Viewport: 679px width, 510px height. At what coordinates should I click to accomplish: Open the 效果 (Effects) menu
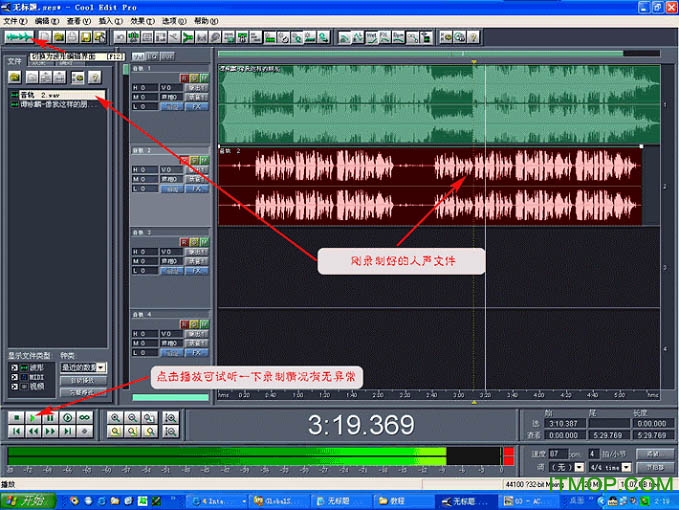137,20
